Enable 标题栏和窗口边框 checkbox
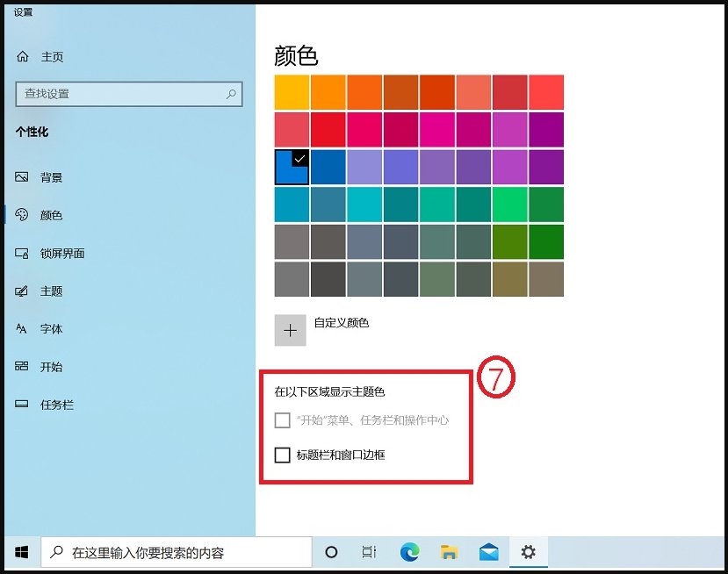 click(x=283, y=455)
